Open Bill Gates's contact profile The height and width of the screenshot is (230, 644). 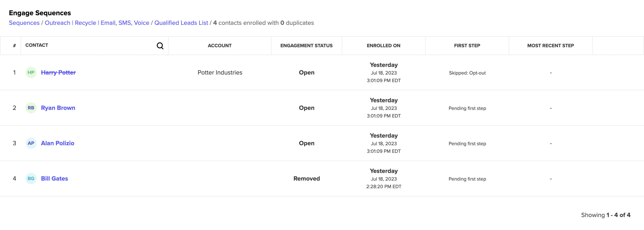tap(54, 179)
